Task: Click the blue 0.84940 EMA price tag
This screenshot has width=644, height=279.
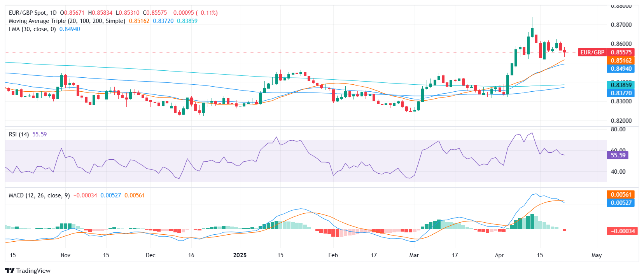Action: click(x=621, y=69)
